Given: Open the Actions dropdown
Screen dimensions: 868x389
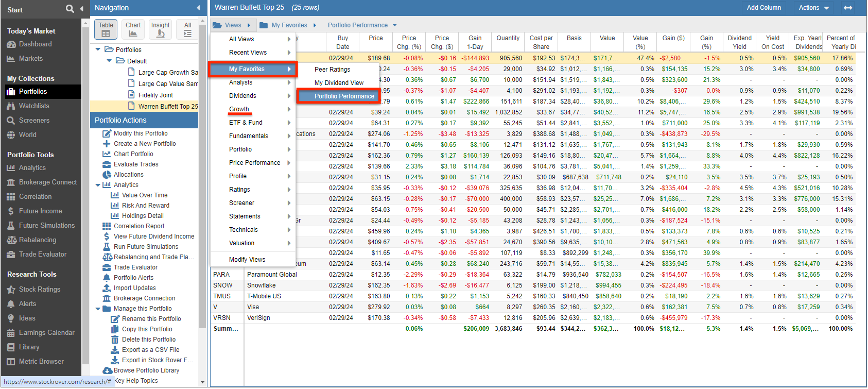Looking at the screenshot, I should click(x=814, y=8).
